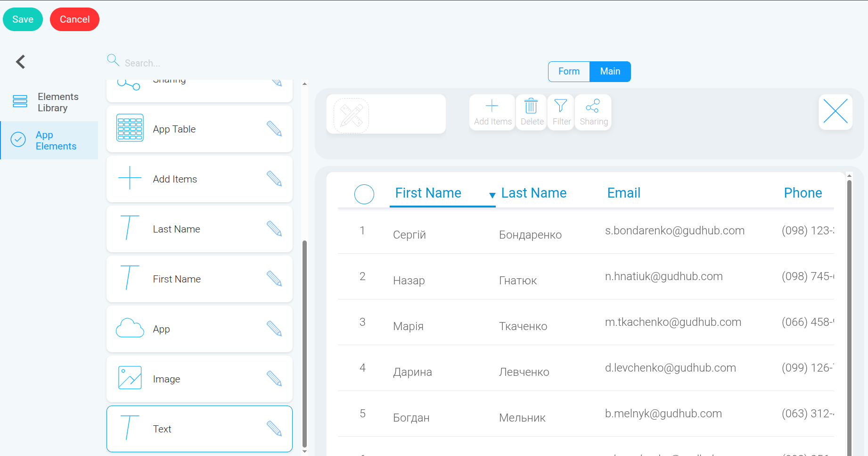Focus the Search input field
868x456 pixels.
tap(207, 63)
